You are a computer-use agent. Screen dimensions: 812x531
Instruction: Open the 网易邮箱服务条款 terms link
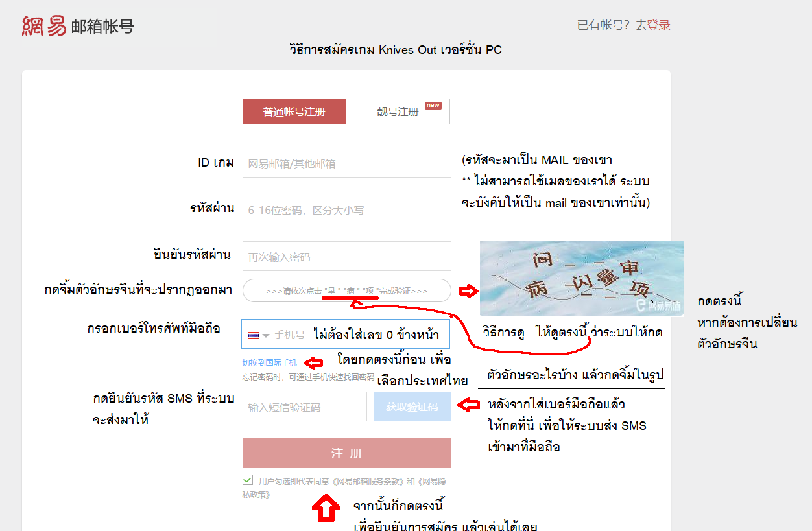click(x=368, y=482)
